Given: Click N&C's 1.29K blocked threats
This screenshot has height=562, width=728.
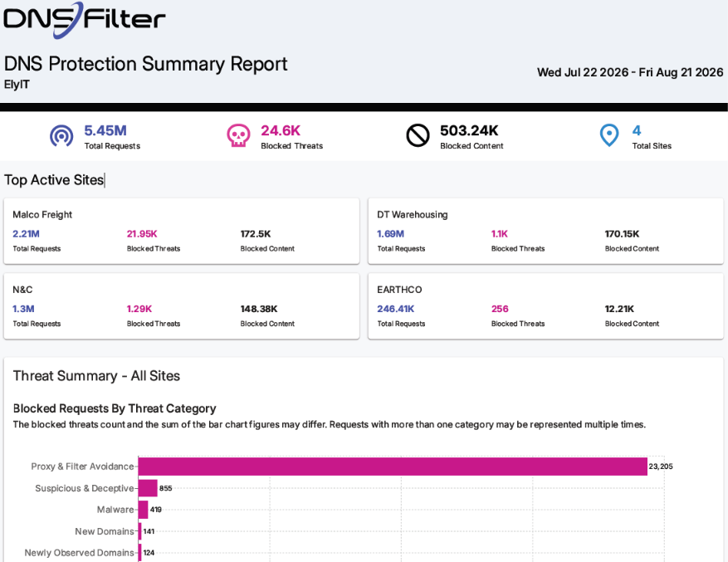Looking at the screenshot, I should (139, 309).
